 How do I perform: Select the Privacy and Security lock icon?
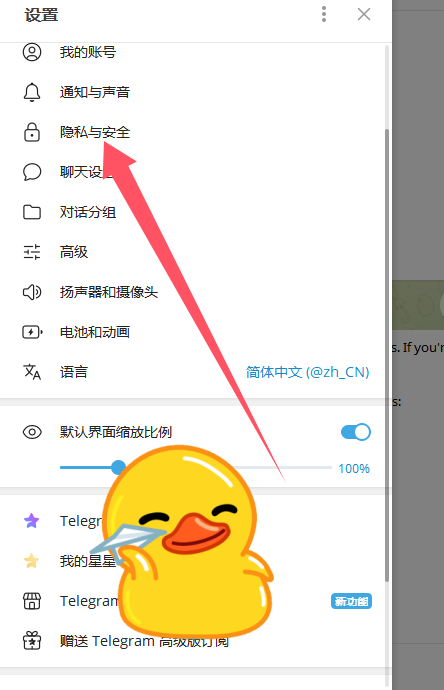[32, 132]
